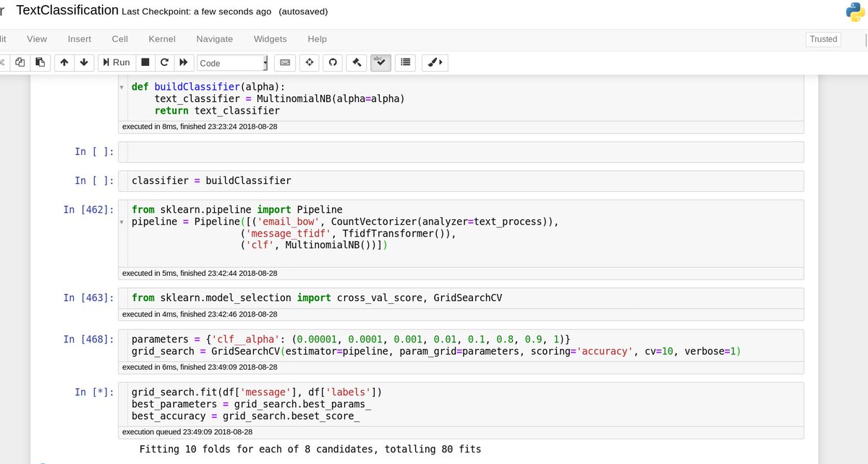Run the selected cell
868x464 pixels.
[116, 63]
